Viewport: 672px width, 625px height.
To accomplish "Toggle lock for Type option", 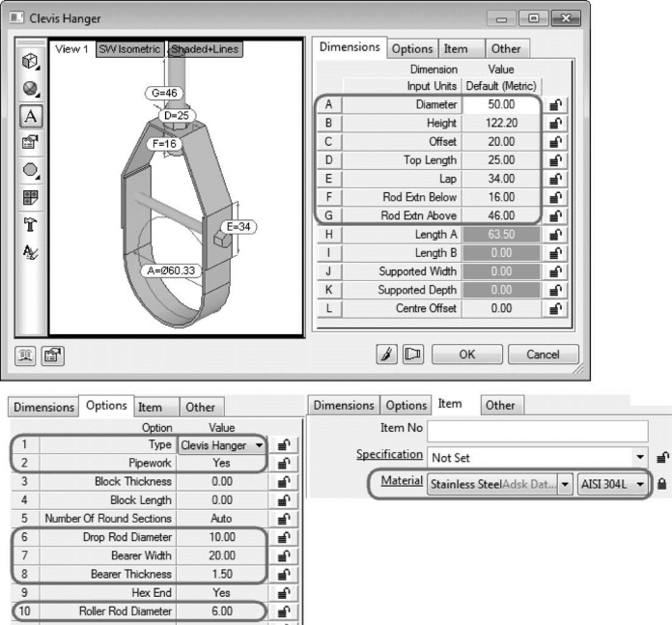I will click(284, 445).
